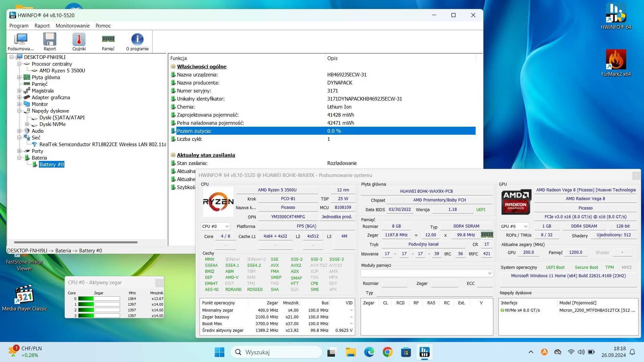Click the Jednostka prod. button
This screenshot has width=644, height=362.
tap(337, 217)
